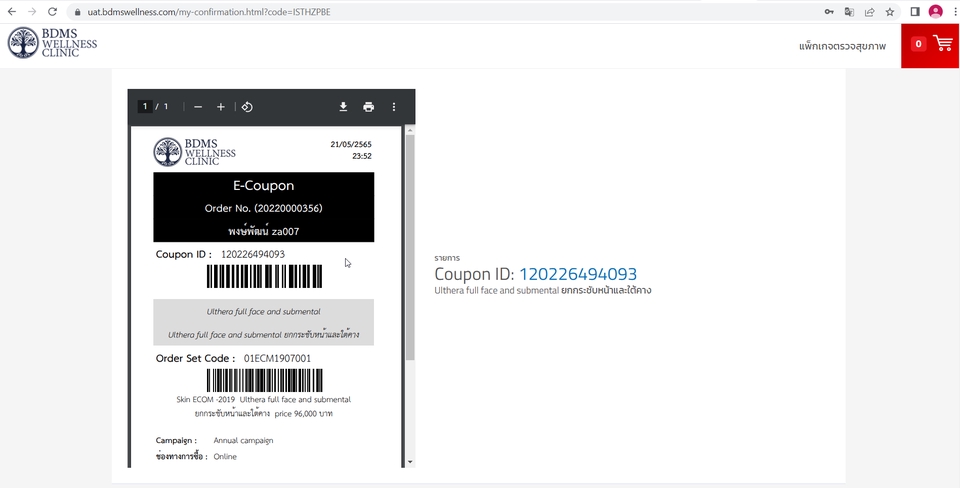Open saved passwords key icon
The height and width of the screenshot is (488, 960).
828,12
